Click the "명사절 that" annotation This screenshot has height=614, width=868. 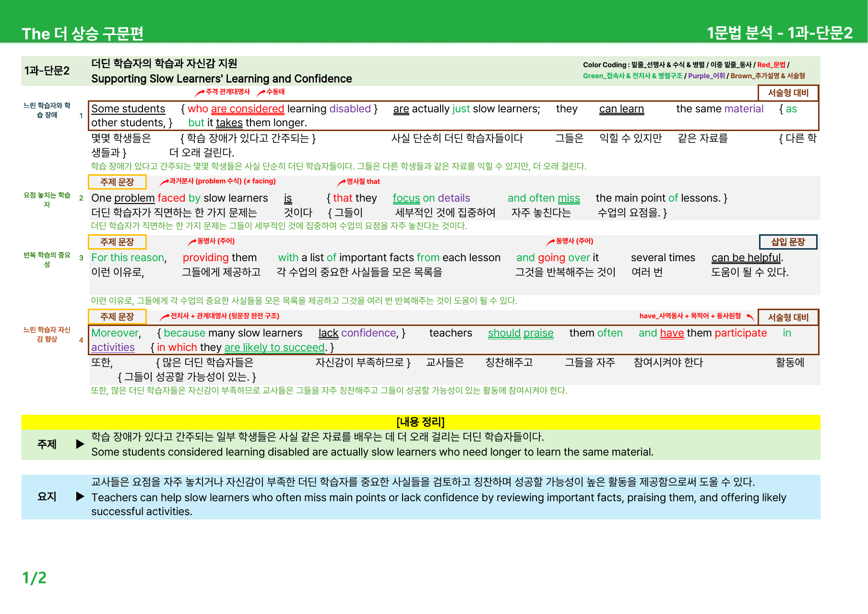point(363,181)
